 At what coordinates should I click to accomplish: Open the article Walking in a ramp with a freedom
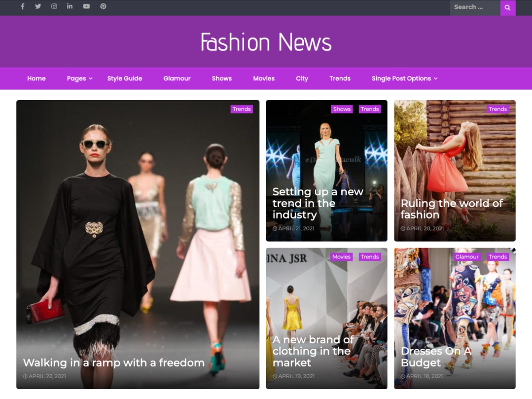[113, 363]
